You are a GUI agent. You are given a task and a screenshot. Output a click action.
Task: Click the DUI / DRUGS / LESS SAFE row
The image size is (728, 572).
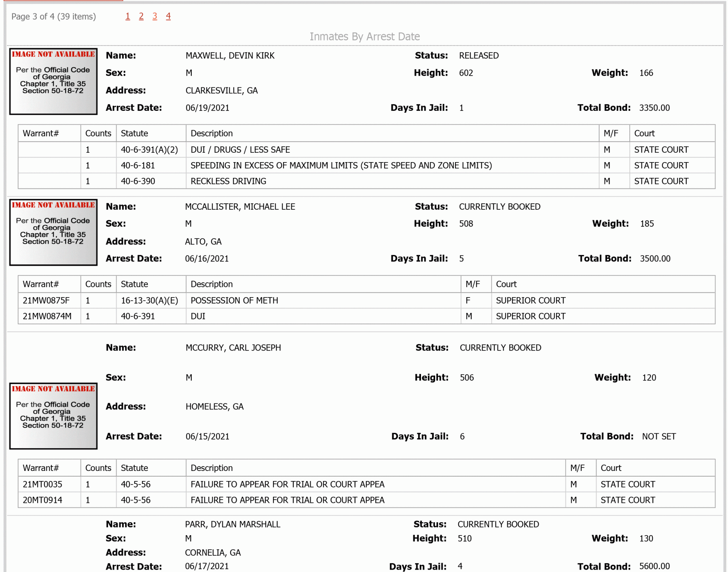pyautogui.click(x=366, y=150)
